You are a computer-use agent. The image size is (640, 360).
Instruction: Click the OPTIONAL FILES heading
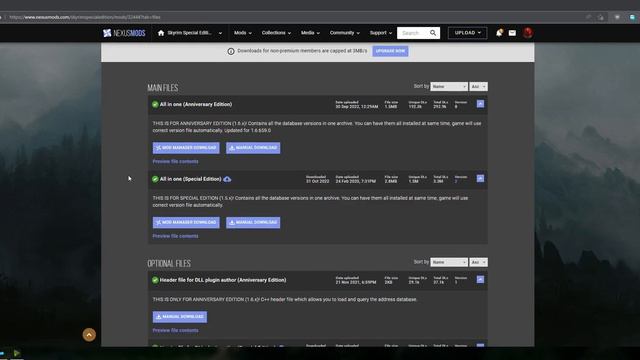(x=169, y=263)
